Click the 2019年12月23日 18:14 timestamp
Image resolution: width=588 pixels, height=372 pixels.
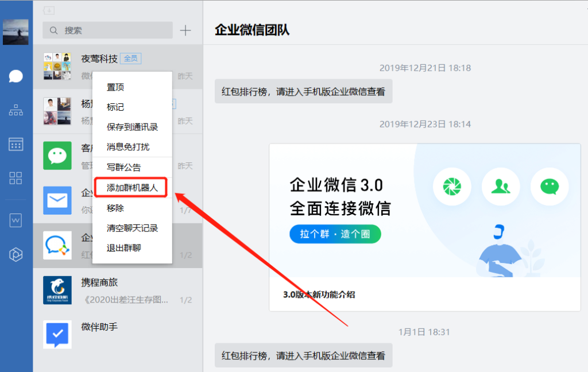click(425, 124)
